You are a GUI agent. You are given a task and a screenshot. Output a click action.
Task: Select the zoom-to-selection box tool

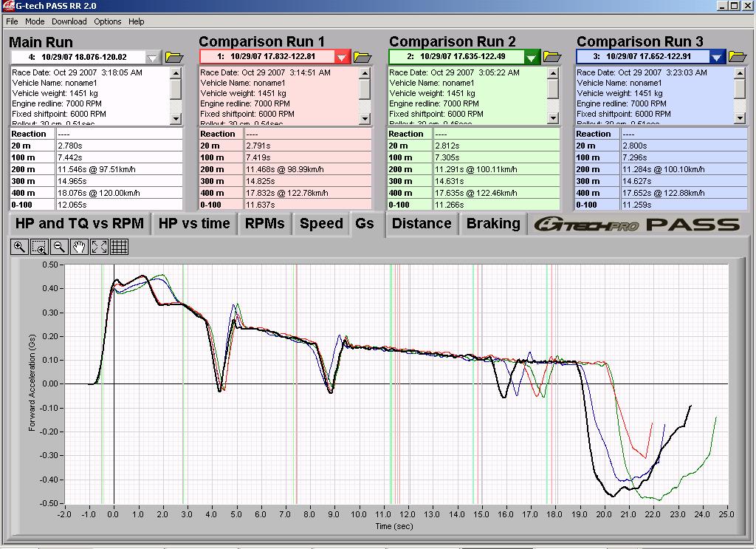click(x=40, y=247)
